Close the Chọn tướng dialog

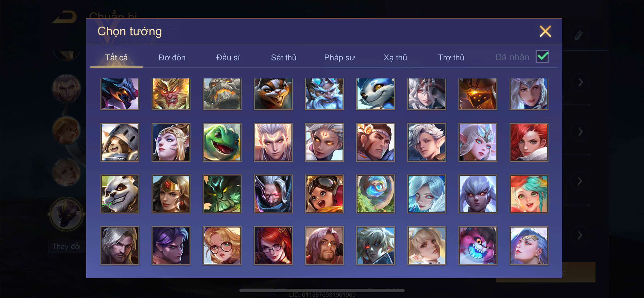point(545,31)
